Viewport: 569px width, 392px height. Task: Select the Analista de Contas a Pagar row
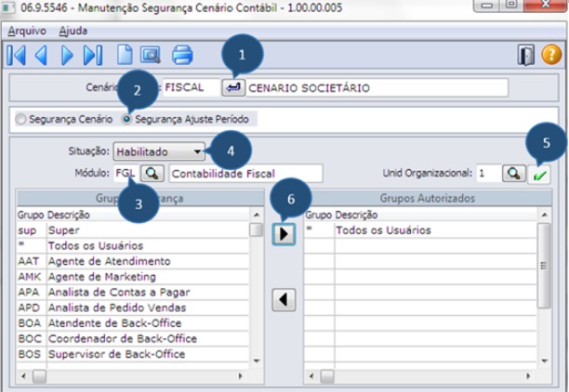click(x=132, y=293)
